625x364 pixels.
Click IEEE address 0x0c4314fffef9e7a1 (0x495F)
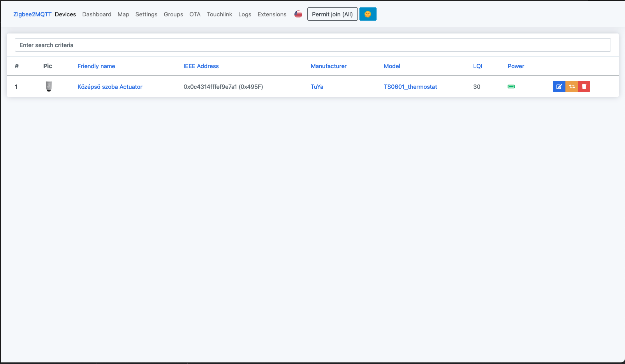pyautogui.click(x=223, y=87)
